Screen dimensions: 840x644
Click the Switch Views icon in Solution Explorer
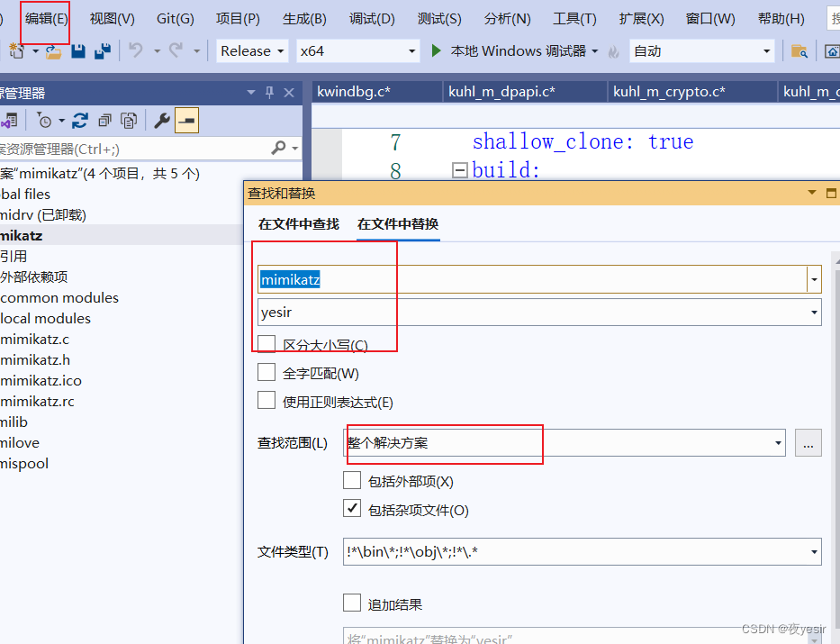pos(9,121)
